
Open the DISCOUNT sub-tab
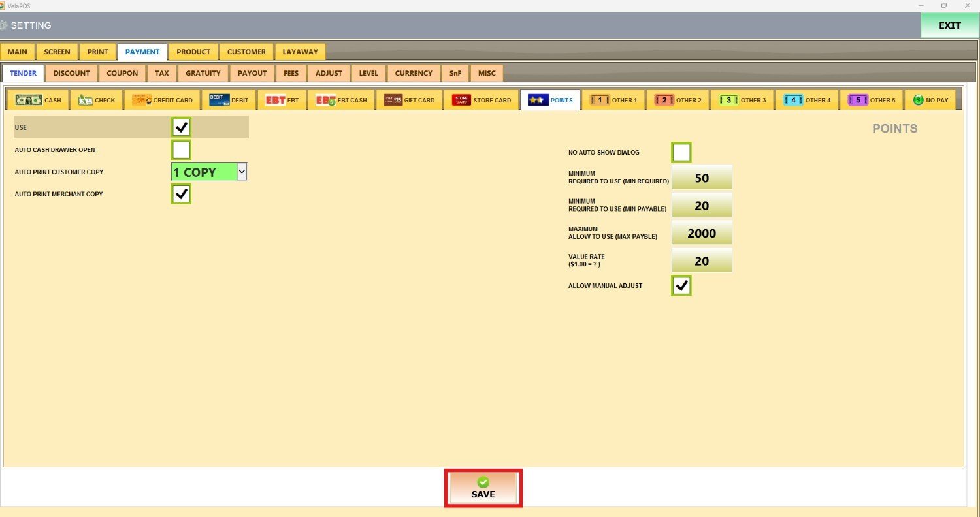(x=71, y=73)
